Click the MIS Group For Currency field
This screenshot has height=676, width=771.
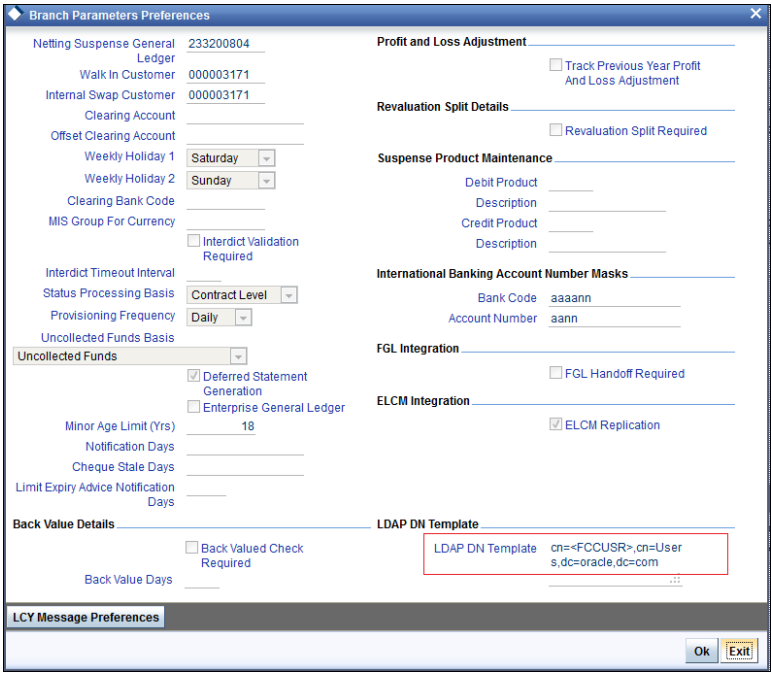226,222
